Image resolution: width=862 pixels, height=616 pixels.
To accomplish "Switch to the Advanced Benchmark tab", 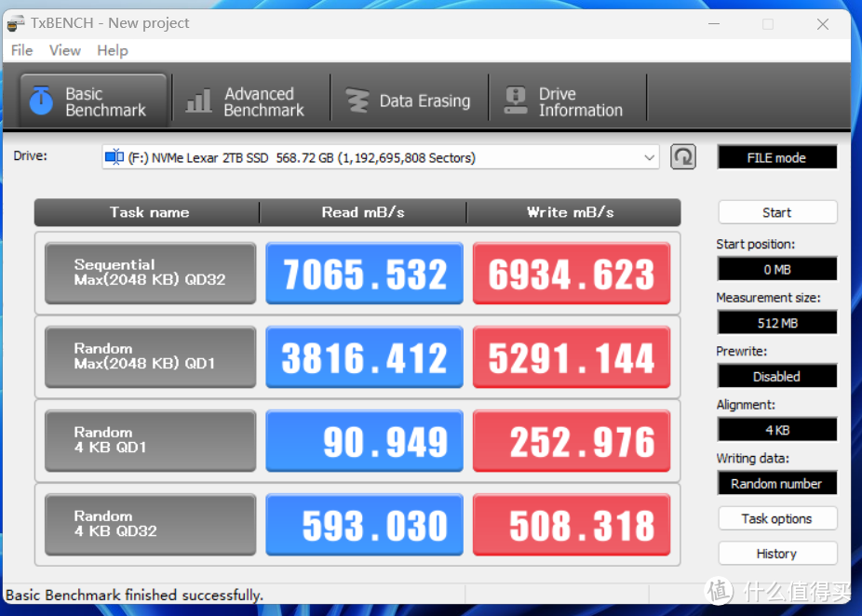I will point(251,101).
